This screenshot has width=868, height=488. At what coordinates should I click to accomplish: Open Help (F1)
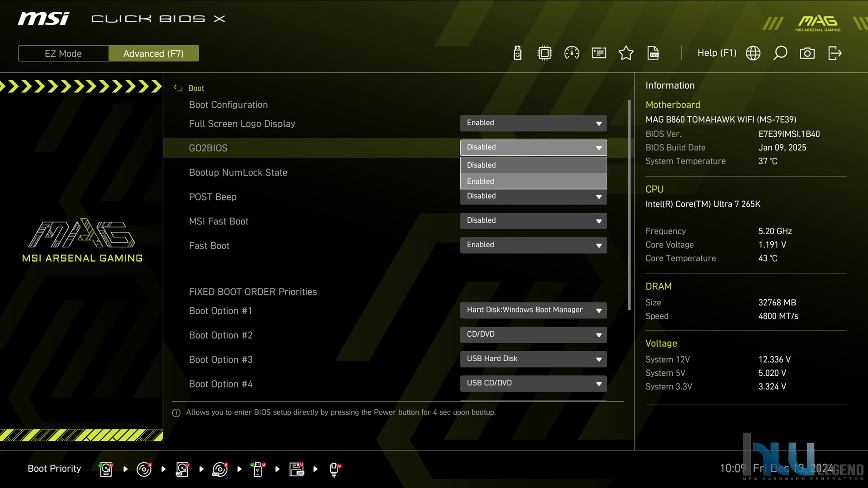click(717, 53)
